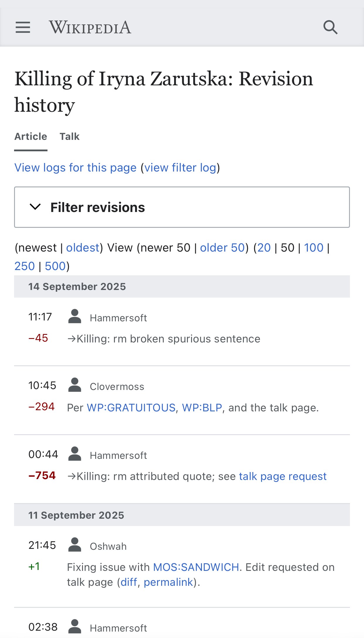364x638 pixels.
Task: Switch to the Talk tab
Action: coord(69,136)
